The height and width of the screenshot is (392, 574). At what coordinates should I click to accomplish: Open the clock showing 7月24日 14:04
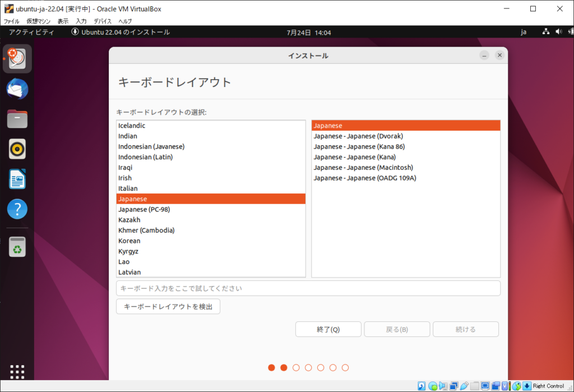pyautogui.click(x=309, y=33)
